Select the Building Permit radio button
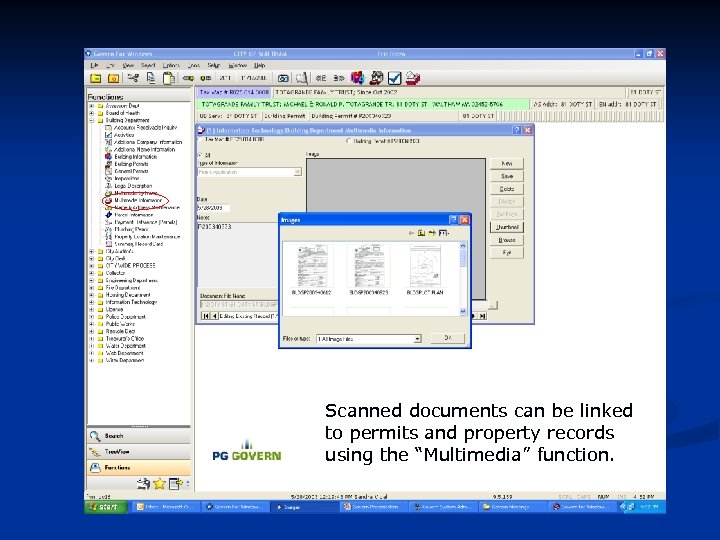This screenshot has width=720, height=540. point(349,141)
